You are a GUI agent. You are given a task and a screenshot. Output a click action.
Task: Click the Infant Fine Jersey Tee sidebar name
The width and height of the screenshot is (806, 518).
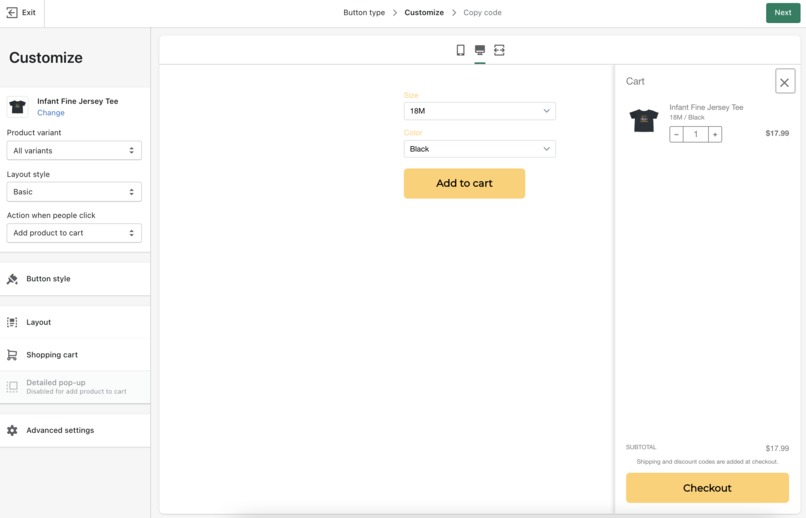78,101
